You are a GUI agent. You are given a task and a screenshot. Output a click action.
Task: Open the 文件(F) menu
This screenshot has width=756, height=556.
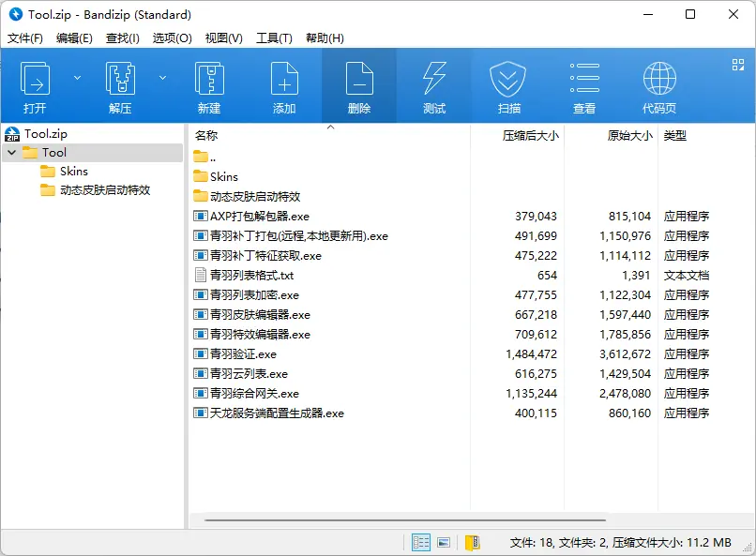25,38
